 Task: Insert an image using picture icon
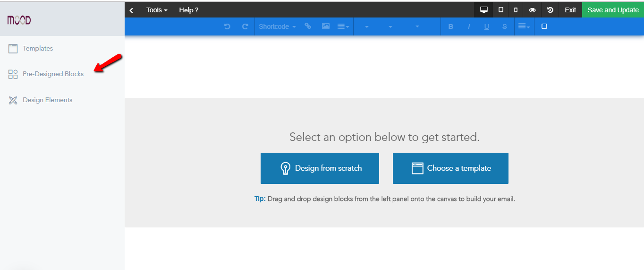pyautogui.click(x=326, y=26)
